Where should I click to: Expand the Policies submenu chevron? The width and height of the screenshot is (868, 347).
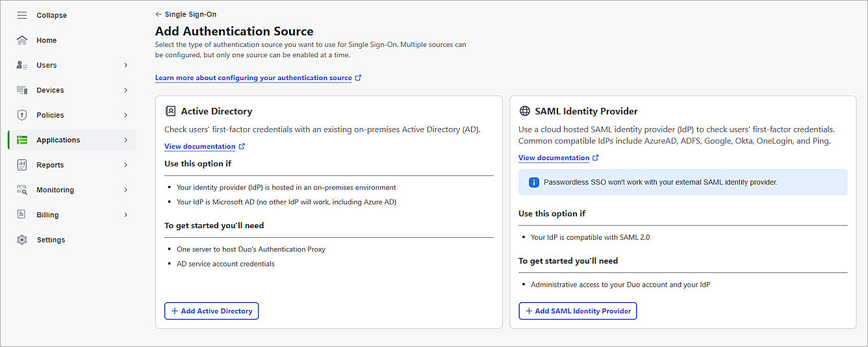coord(125,115)
